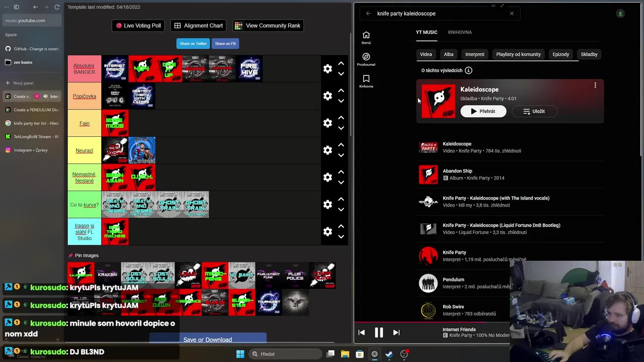Open Windows Start menu
The height and width of the screenshot is (362, 644).
click(240, 354)
